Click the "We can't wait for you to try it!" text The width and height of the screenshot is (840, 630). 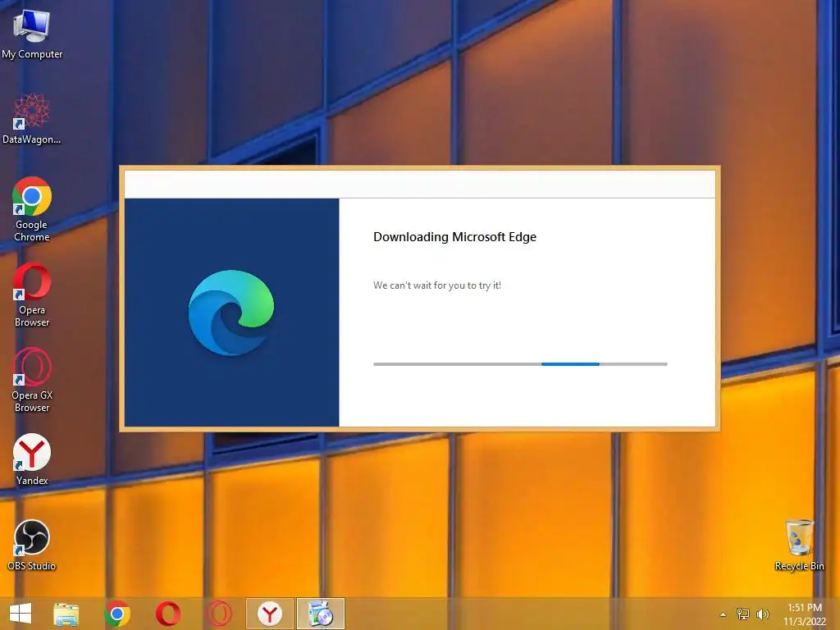437,285
